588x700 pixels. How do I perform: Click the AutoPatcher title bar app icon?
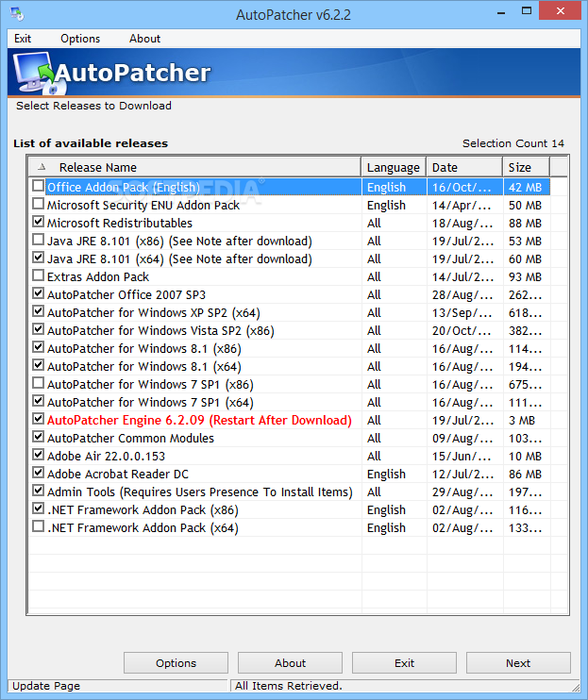pyautogui.click(x=17, y=14)
